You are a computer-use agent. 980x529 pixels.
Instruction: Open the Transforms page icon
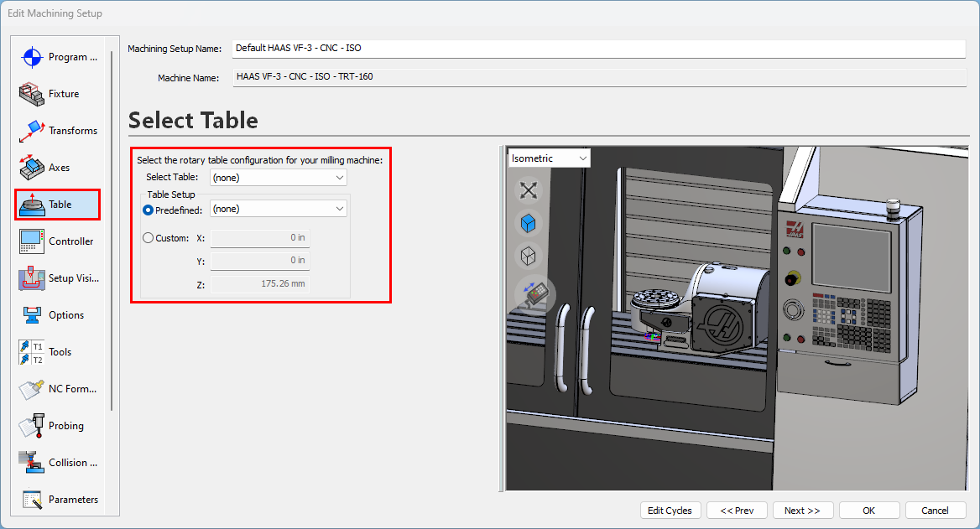[x=31, y=131]
